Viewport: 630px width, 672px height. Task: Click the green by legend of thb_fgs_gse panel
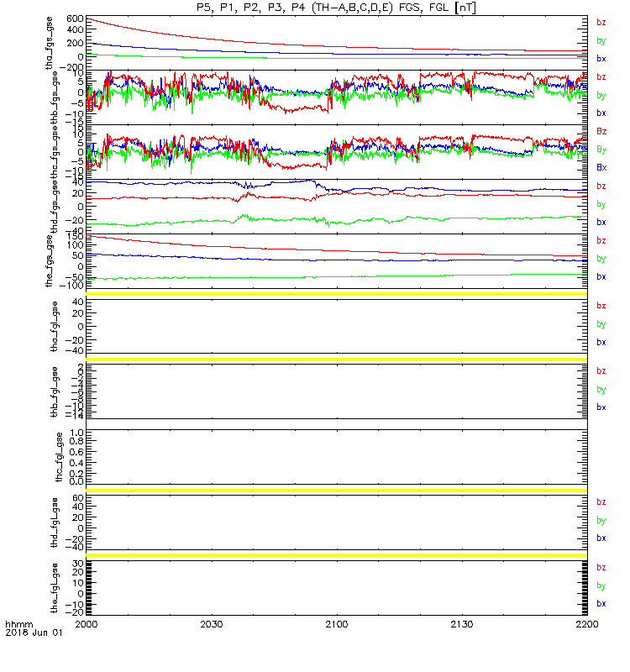601,95
